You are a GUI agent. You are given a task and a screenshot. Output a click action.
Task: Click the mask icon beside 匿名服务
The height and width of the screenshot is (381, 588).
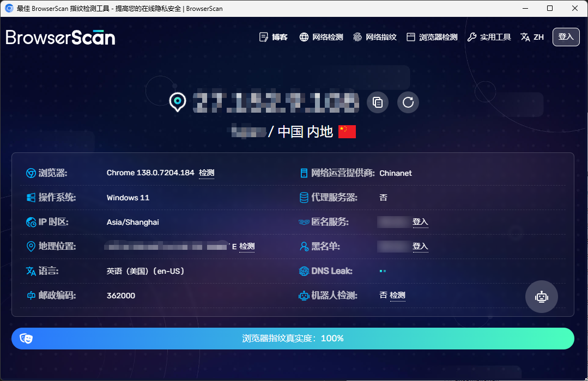tap(304, 222)
